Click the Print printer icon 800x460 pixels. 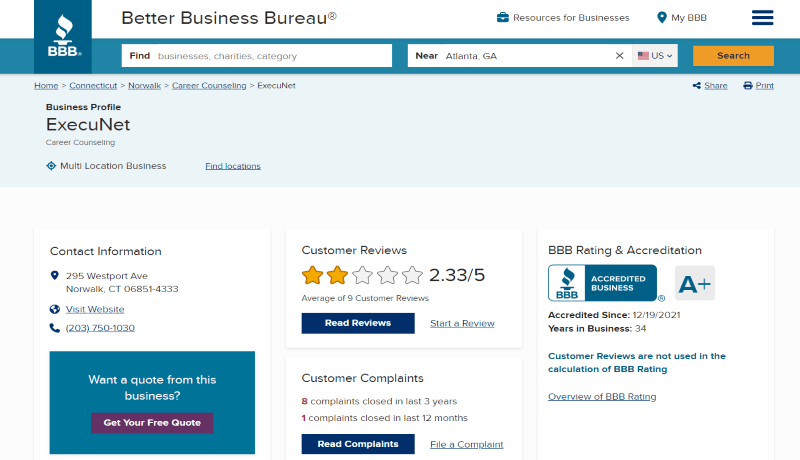(x=747, y=86)
